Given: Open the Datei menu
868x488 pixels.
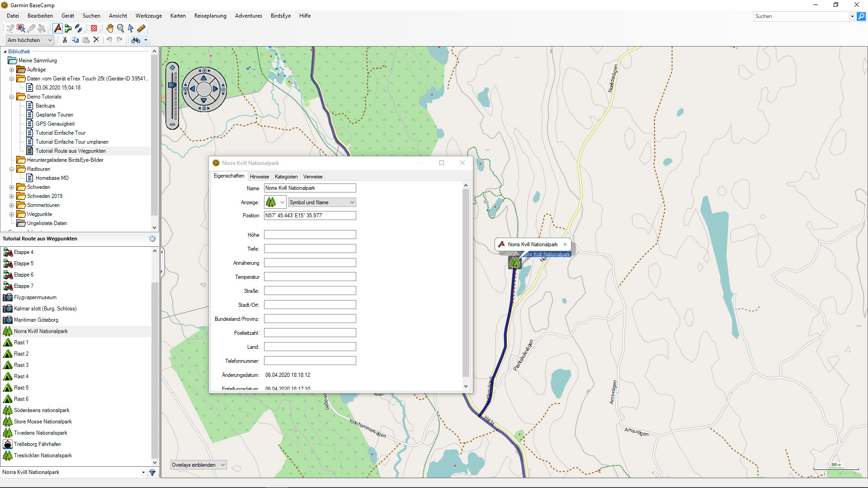Looking at the screenshot, I should (13, 16).
